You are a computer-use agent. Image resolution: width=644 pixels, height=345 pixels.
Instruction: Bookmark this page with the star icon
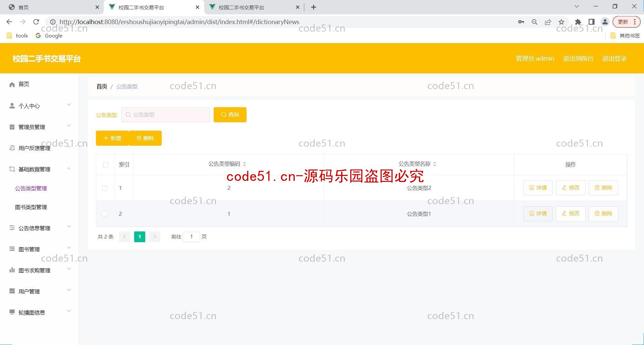point(561,22)
